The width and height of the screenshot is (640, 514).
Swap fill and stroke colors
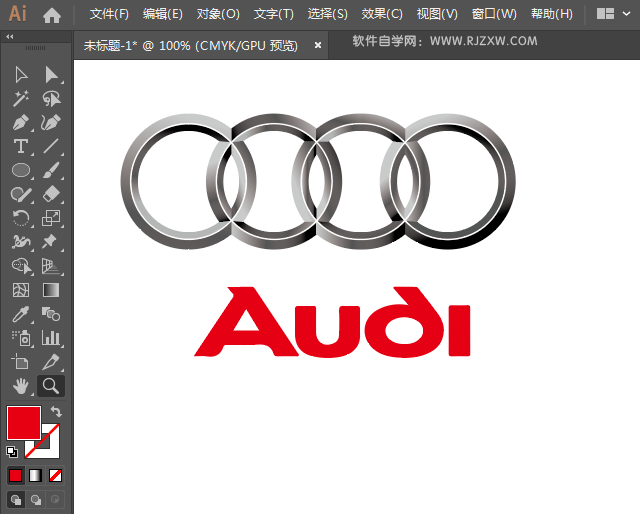[56, 412]
